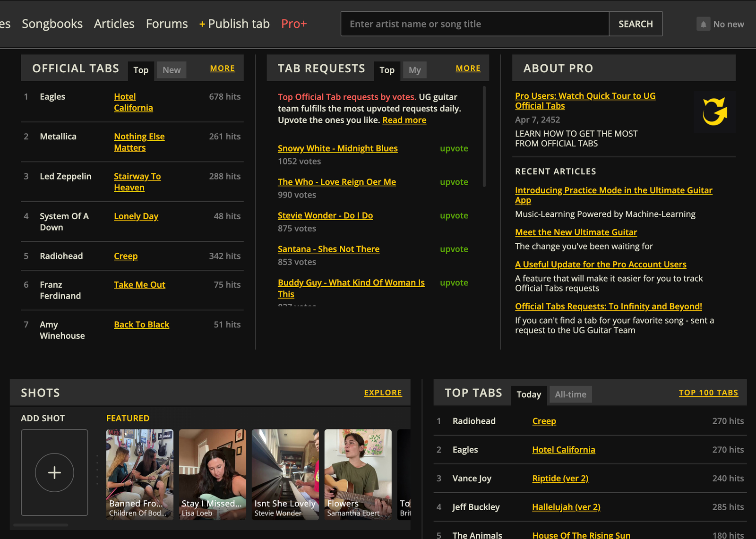The height and width of the screenshot is (539, 756).
Task: Open Santana - Shes Not There request
Action: 329,249
